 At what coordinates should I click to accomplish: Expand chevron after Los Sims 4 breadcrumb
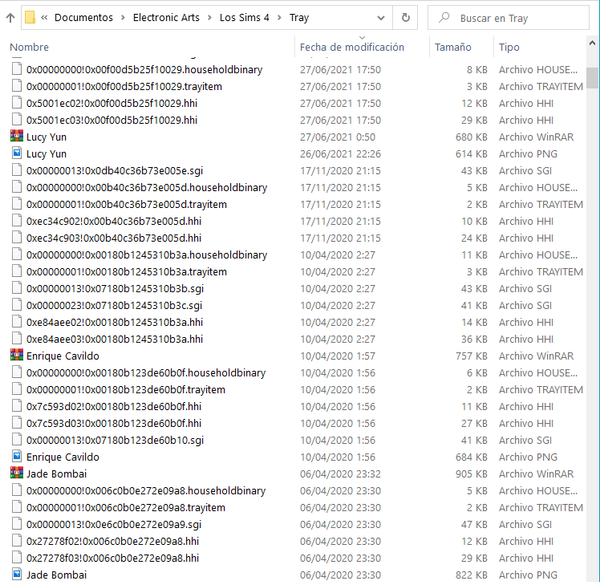coord(279,18)
